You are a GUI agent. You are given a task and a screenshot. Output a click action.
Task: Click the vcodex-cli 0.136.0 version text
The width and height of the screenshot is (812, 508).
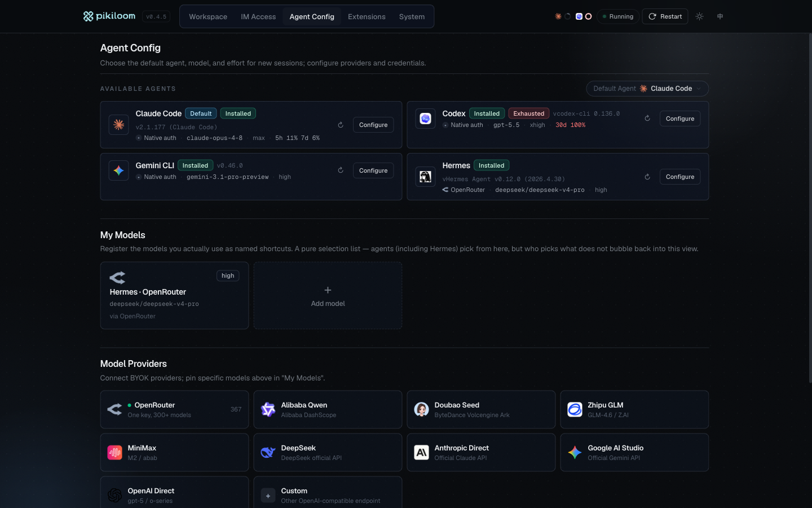tap(586, 113)
